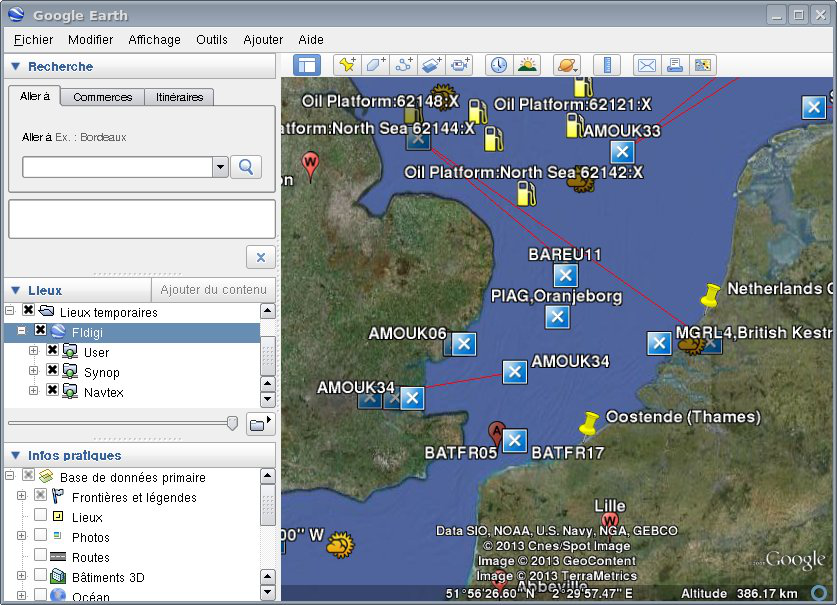Send by email using the envelope icon
837x605 pixels.
(x=647, y=65)
